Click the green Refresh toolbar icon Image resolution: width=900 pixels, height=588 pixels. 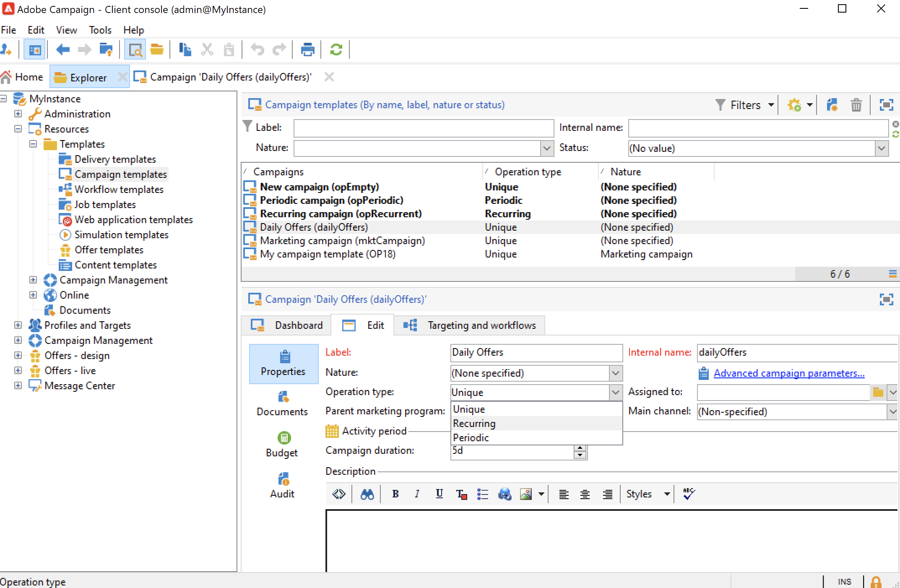(336, 50)
